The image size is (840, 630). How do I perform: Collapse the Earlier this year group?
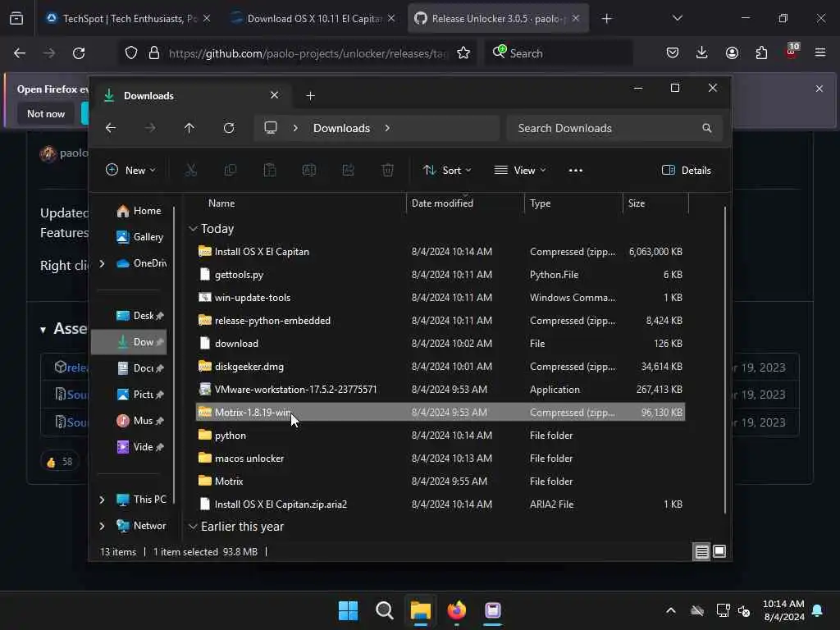pos(193,527)
